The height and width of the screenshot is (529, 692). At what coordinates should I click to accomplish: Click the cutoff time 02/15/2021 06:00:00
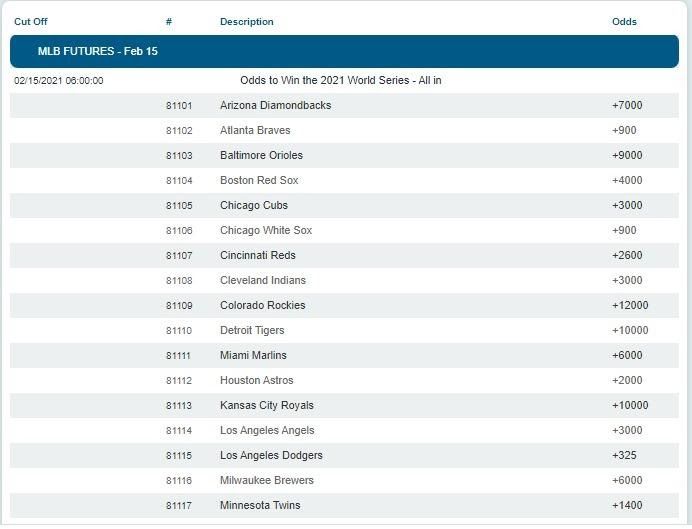pos(59,81)
